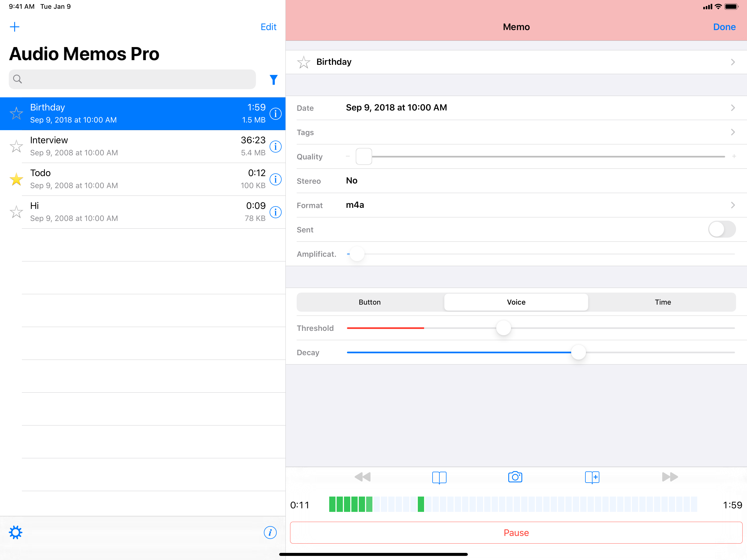
Task: Click the m4a format value
Action: pos(355,205)
